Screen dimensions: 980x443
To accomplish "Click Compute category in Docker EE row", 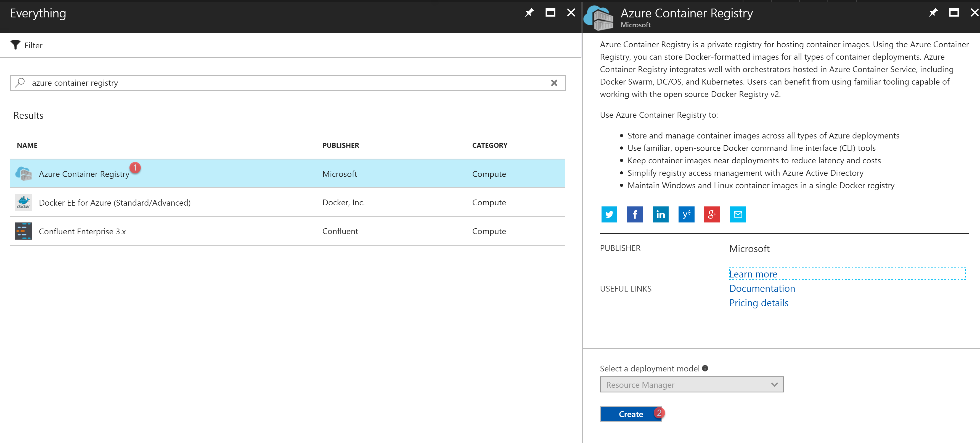I will [489, 203].
